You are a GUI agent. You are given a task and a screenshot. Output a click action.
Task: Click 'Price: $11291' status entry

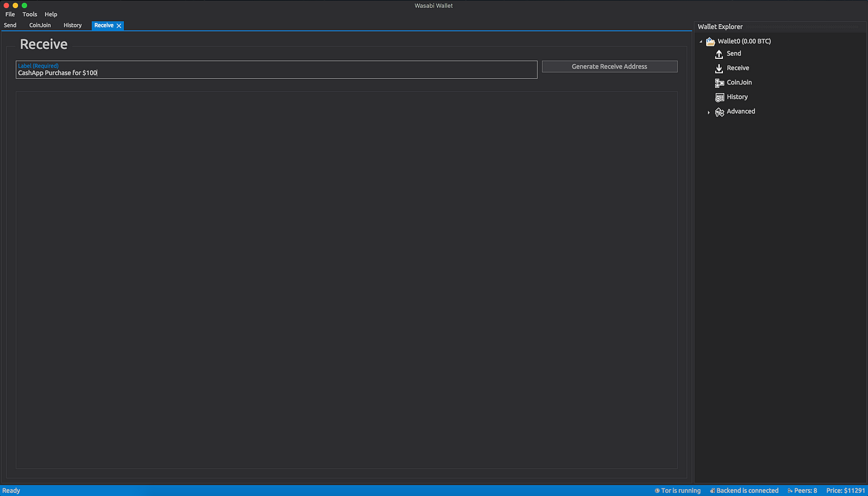point(845,490)
